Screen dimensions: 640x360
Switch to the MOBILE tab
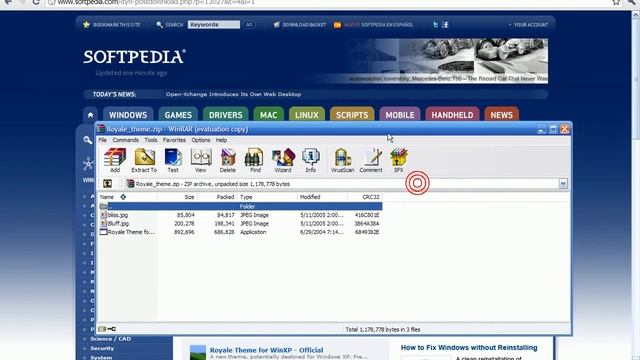(400, 115)
